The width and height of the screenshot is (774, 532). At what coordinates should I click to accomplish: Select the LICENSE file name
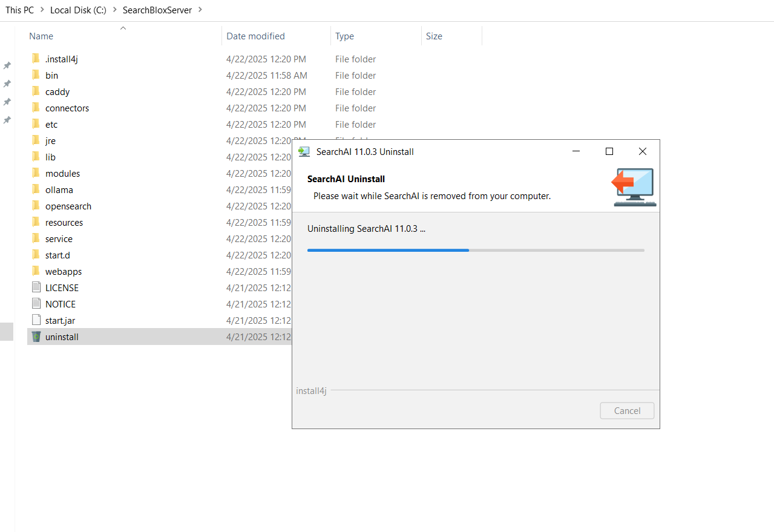[x=62, y=287]
